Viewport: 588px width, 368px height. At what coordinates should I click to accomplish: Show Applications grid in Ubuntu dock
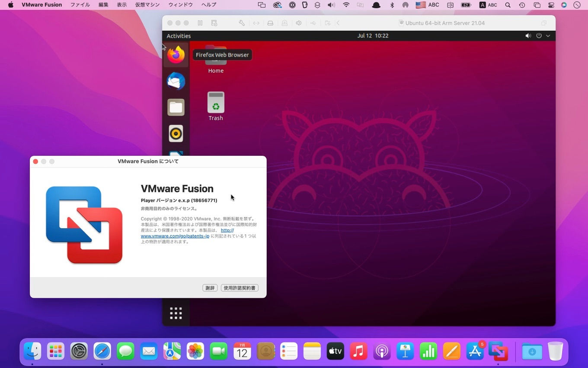pos(176,313)
